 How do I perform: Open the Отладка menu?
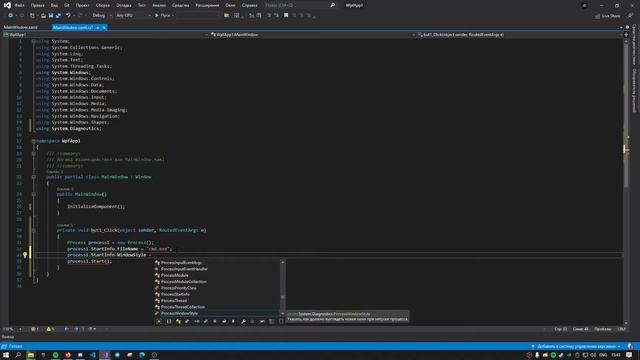coord(123,5)
